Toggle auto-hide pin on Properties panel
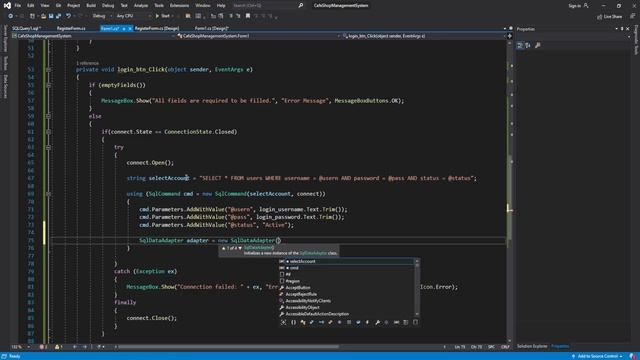 622,29
